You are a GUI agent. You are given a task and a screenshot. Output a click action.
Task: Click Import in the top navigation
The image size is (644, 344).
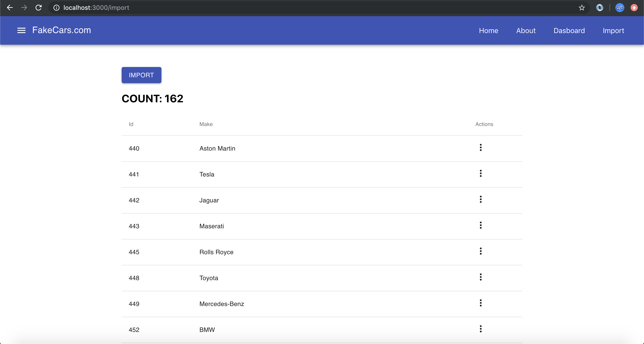613,30
